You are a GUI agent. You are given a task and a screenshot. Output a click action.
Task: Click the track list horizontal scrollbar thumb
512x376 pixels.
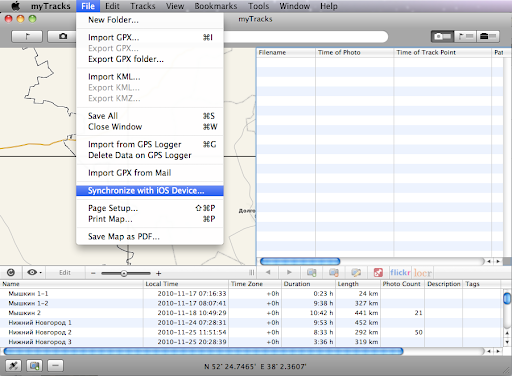[203, 351]
